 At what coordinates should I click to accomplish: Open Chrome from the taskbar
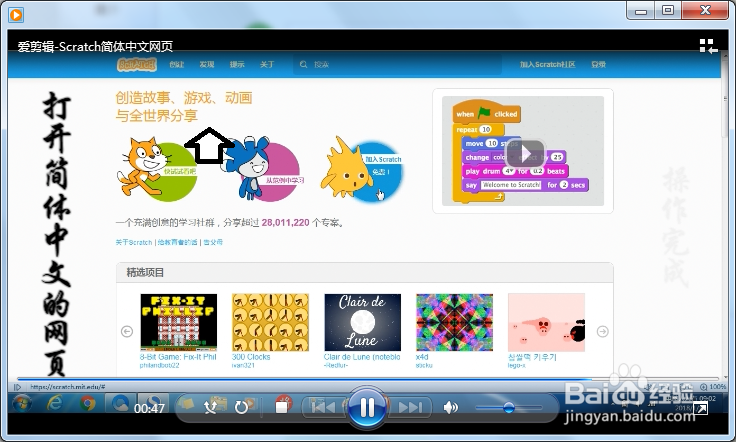click(87, 403)
